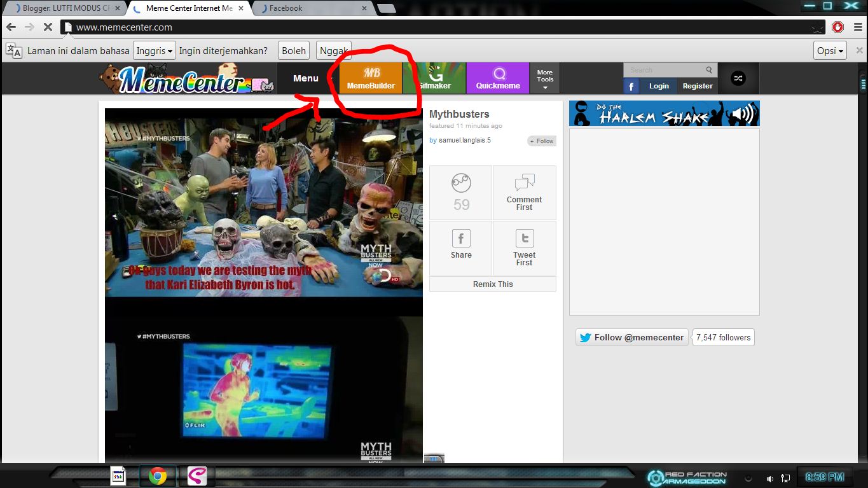Open the Do the Harlem Shake banner
This screenshot has height=488, width=868.
(665, 113)
